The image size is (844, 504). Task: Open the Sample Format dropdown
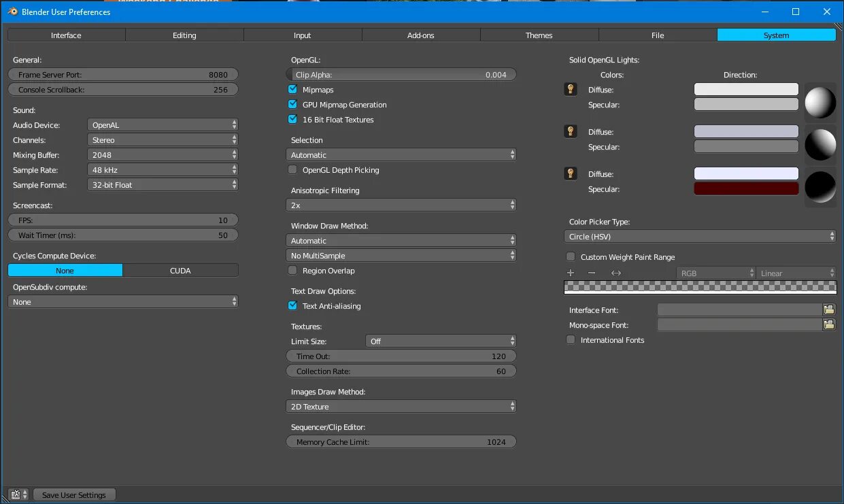tap(163, 184)
